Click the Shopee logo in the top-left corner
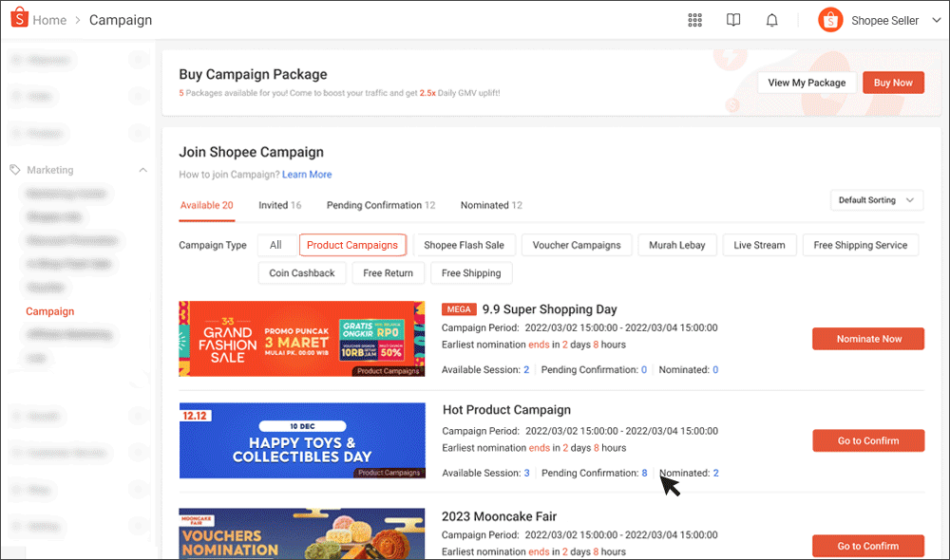 (x=18, y=18)
